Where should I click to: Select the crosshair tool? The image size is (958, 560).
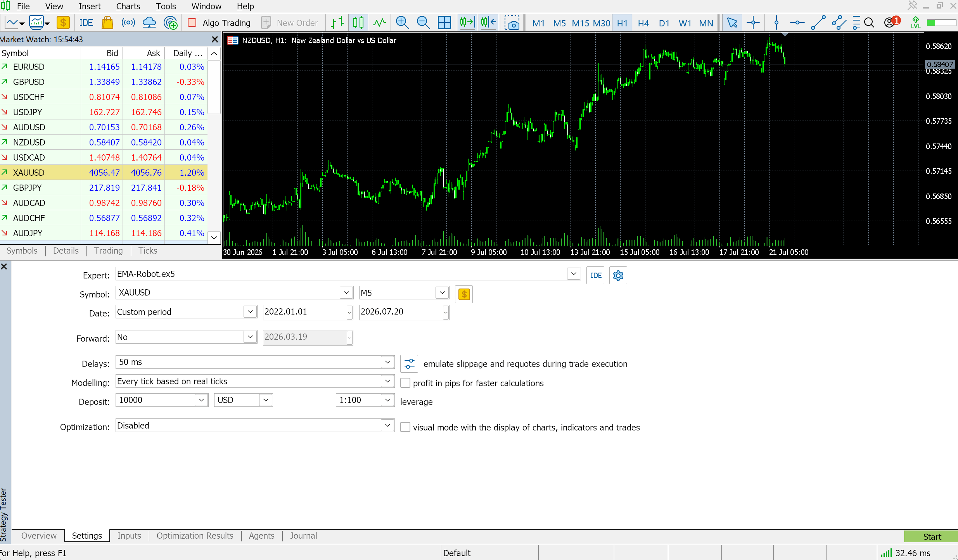tap(753, 23)
